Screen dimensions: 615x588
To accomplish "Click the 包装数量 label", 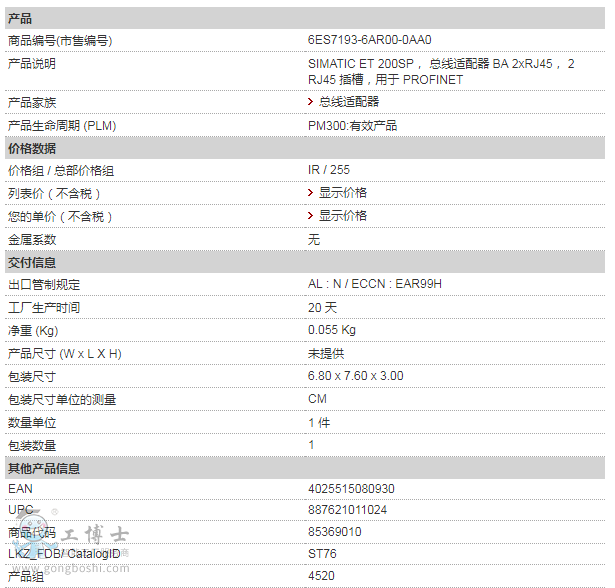I will coord(32,446).
